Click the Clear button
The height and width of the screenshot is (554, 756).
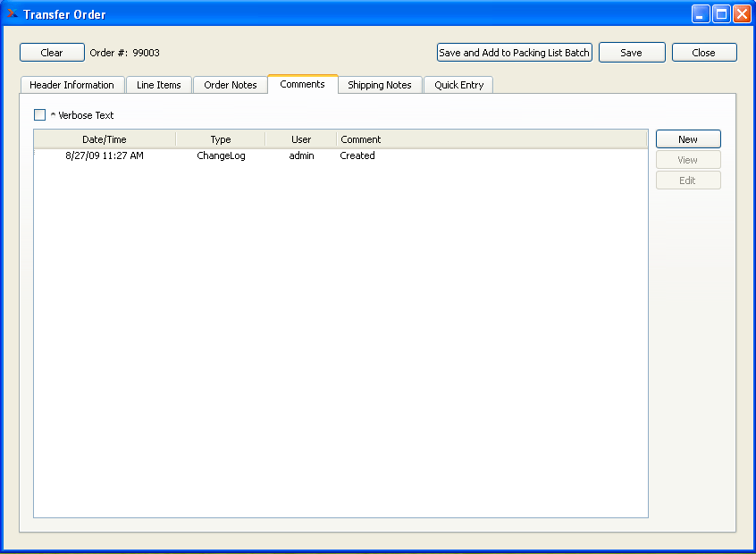coord(52,52)
